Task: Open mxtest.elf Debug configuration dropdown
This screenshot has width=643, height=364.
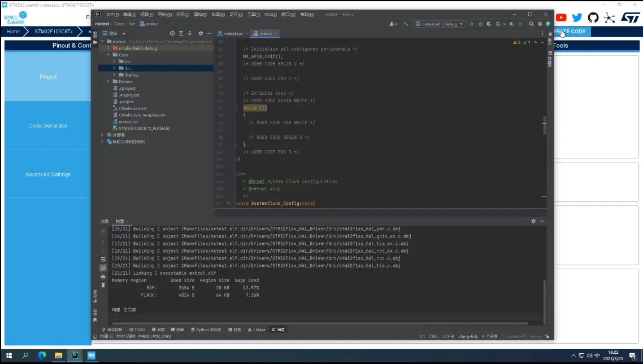Action: click(438, 24)
